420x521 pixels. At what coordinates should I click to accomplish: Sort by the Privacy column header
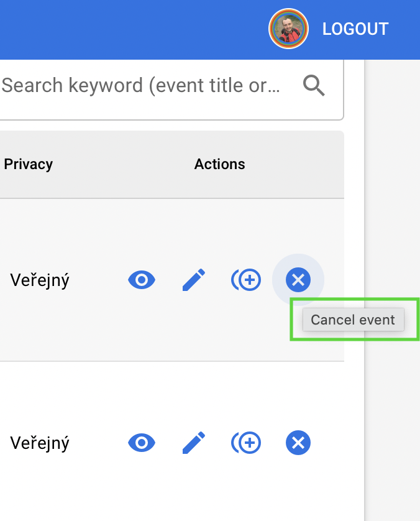pos(29,164)
